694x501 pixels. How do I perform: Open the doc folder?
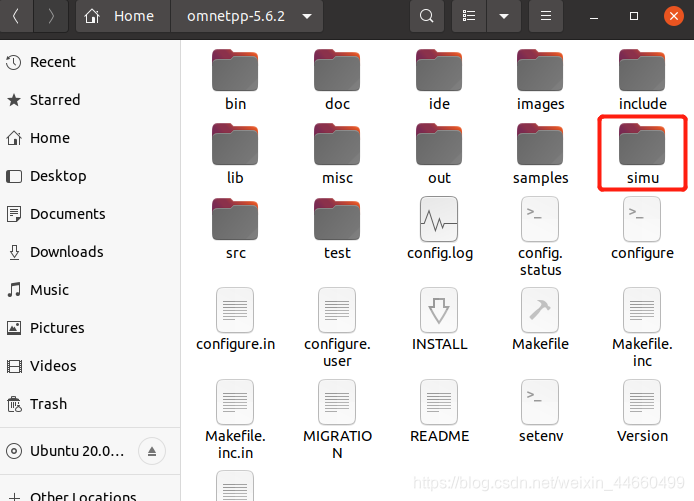tap(337, 80)
